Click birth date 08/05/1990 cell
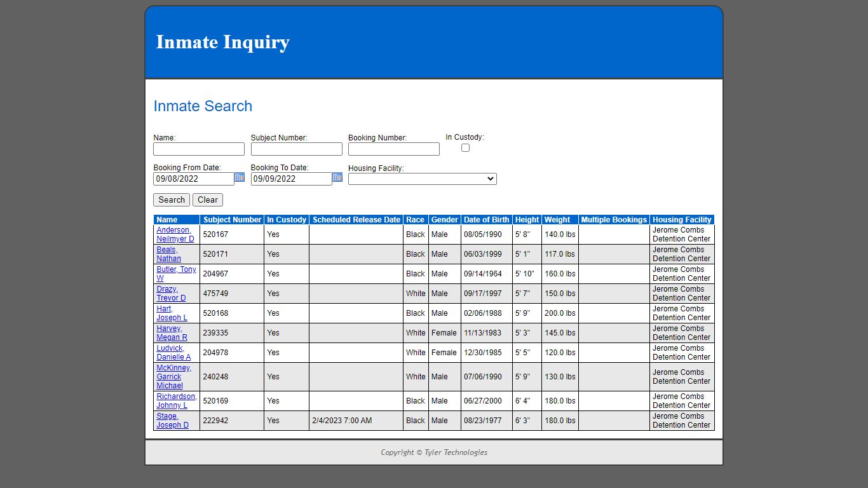Viewport: 868px width, 488px height. point(487,234)
